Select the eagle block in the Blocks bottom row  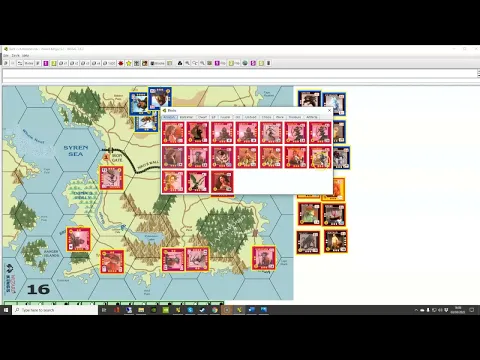click(198, 182)
